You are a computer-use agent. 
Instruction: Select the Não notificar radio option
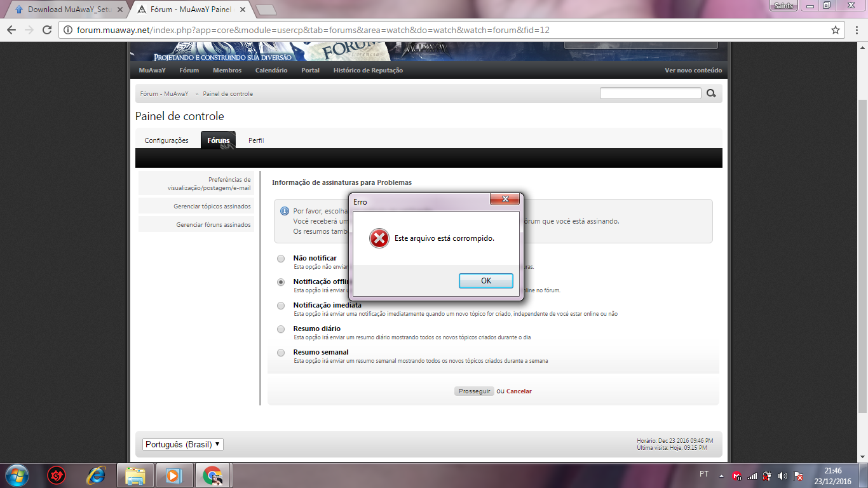pos(281,259)
